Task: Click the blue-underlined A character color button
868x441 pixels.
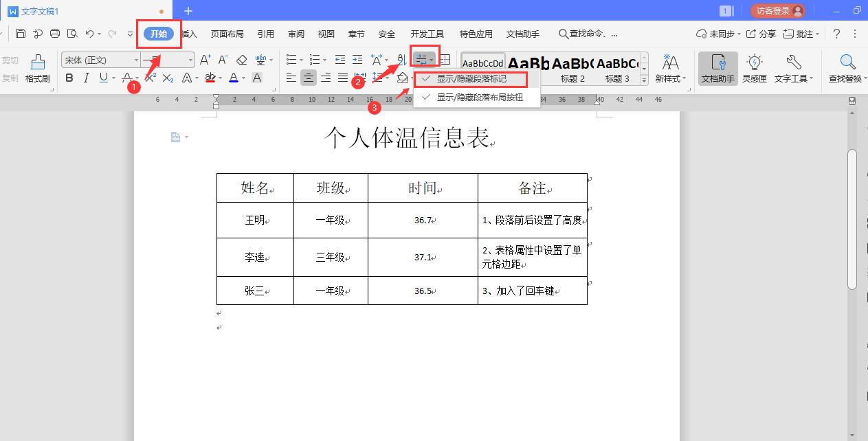Action: (x=234, y=78)
